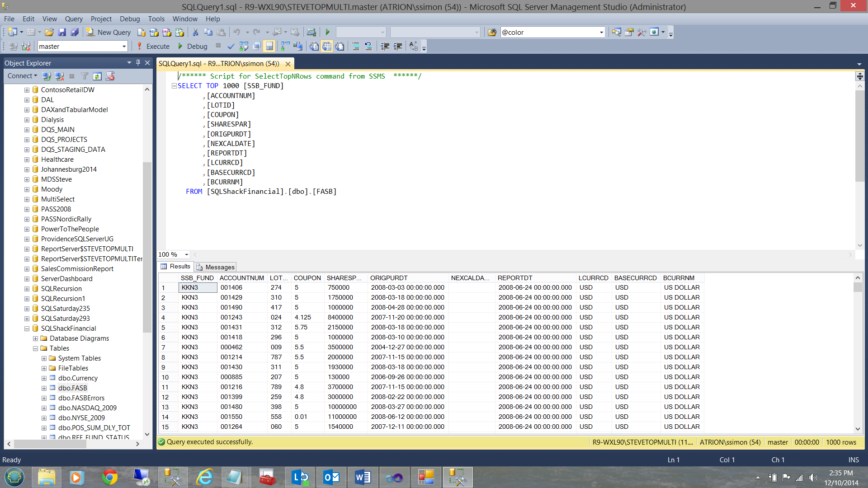868x488 pixels.
Task: Toggle Results to Grid mode
Action: [327, 47]
